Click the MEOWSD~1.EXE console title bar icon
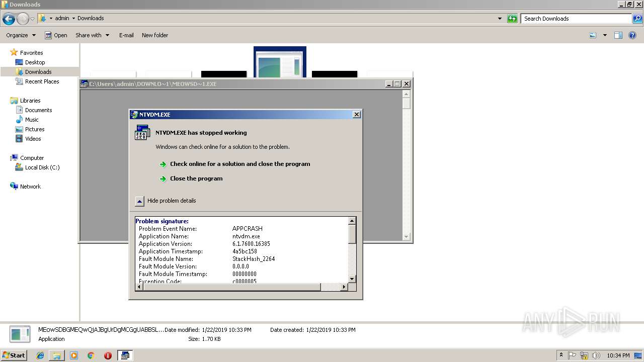Viewport: 644px width, 362px height. 85,84
